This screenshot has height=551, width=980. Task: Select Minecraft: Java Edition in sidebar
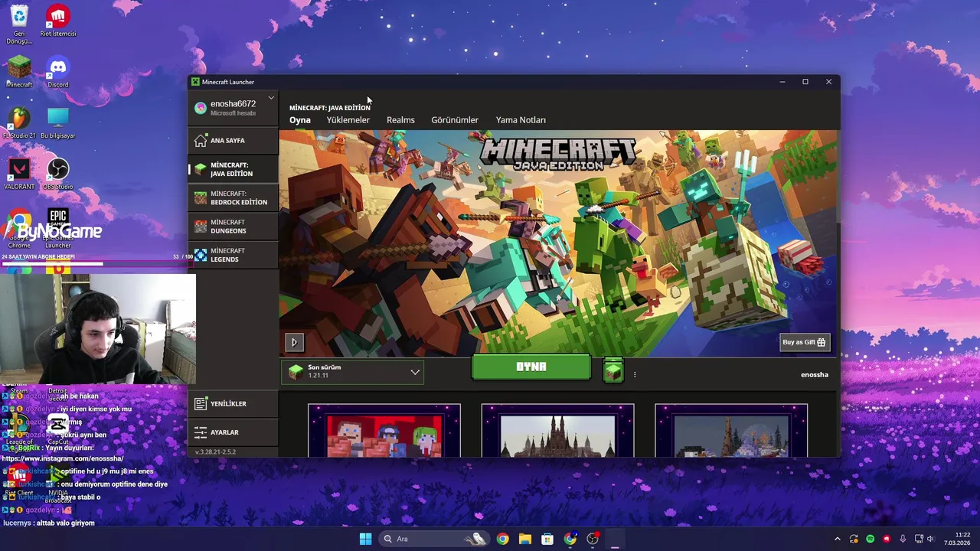pyautogui.click(x=234, y=169)
